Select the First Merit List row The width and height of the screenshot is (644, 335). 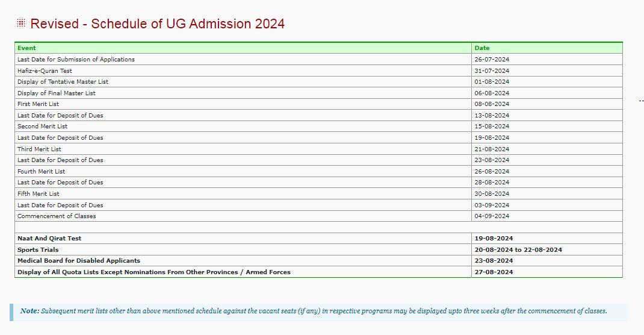[x=319, y=104]
